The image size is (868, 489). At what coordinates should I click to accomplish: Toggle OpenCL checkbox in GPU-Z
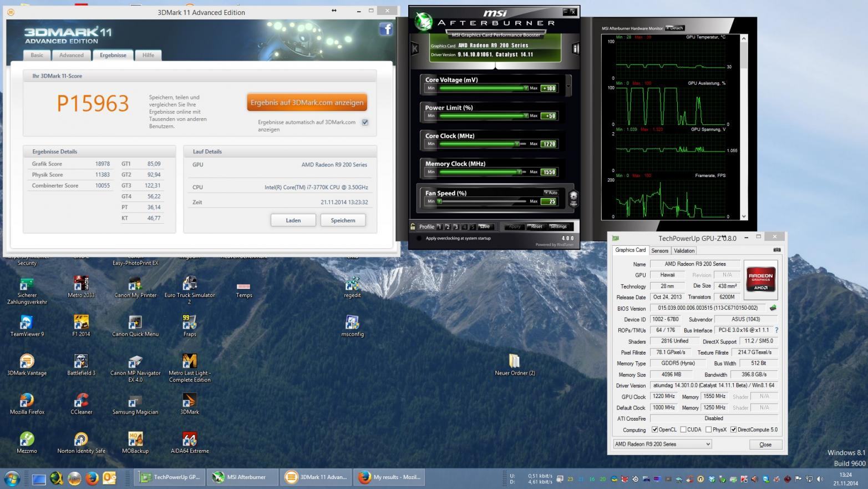[x=654, y=430]
